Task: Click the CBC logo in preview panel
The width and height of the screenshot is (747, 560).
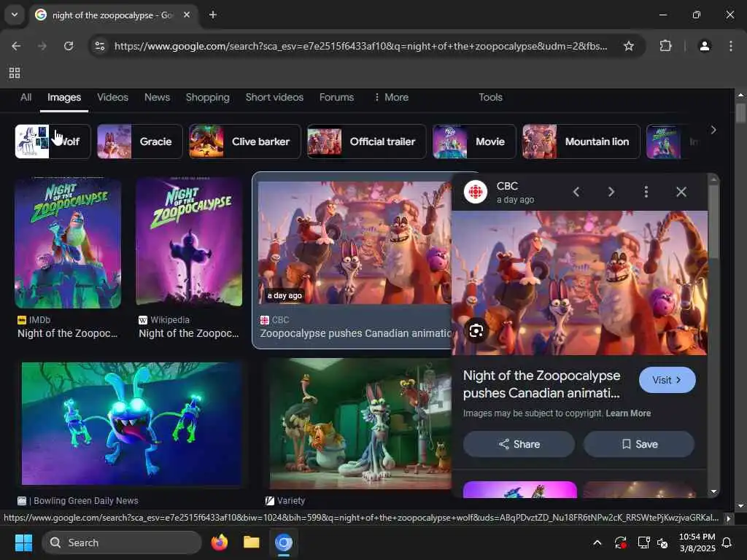Action: (476, 192)
